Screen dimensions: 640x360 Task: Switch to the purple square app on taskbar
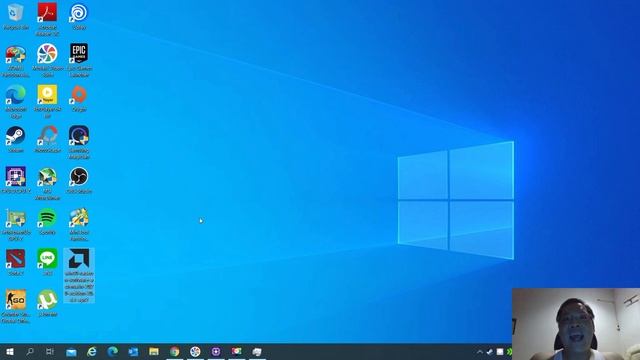(216, 351)
